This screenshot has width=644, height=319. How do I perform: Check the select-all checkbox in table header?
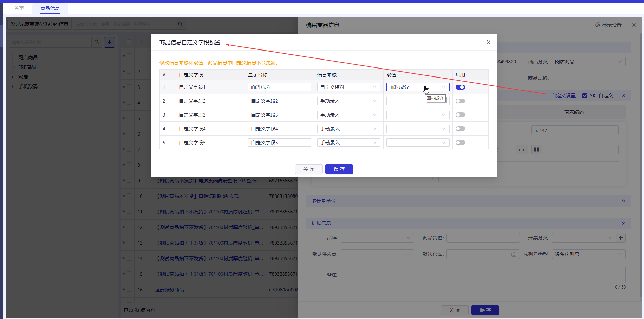129,42
